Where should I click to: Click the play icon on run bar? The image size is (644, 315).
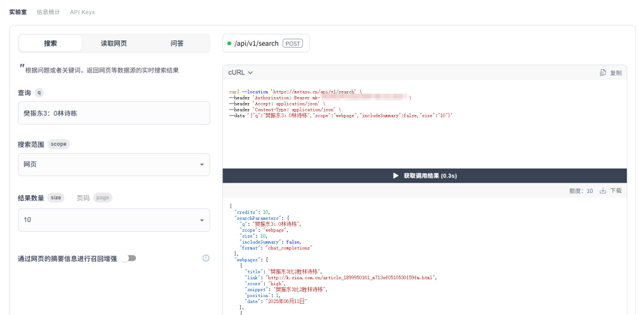click(396, 176)
